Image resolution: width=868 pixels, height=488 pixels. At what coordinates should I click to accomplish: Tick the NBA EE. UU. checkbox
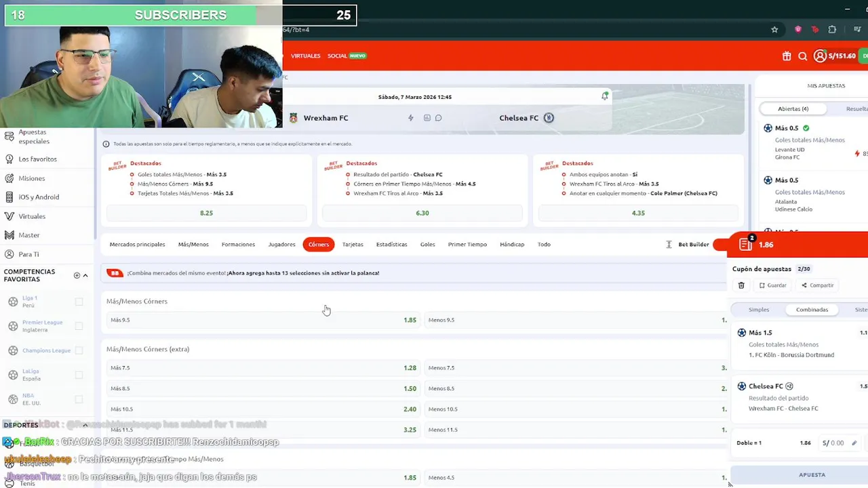click(x=79, y=399)
